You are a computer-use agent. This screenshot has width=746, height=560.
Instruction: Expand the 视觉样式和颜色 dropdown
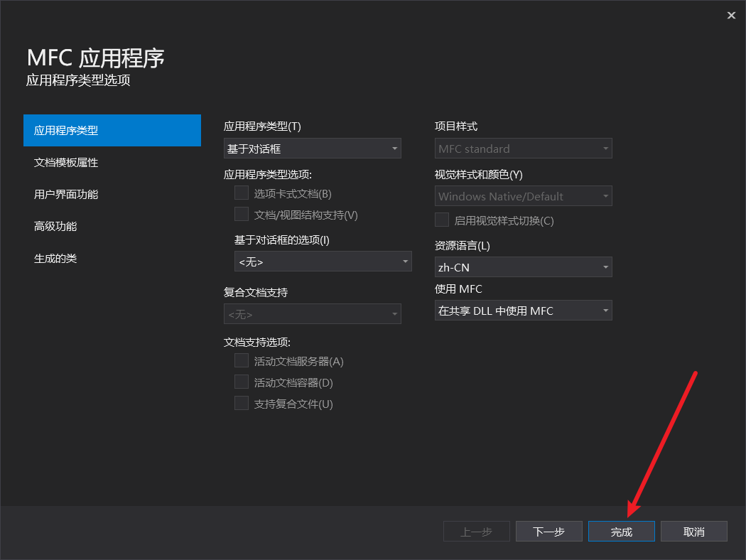tap(523, 195)
